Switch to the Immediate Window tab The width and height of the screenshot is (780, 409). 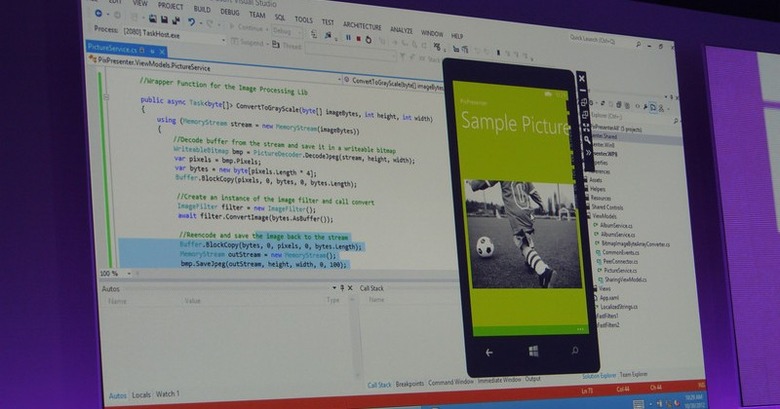(499, 380)
